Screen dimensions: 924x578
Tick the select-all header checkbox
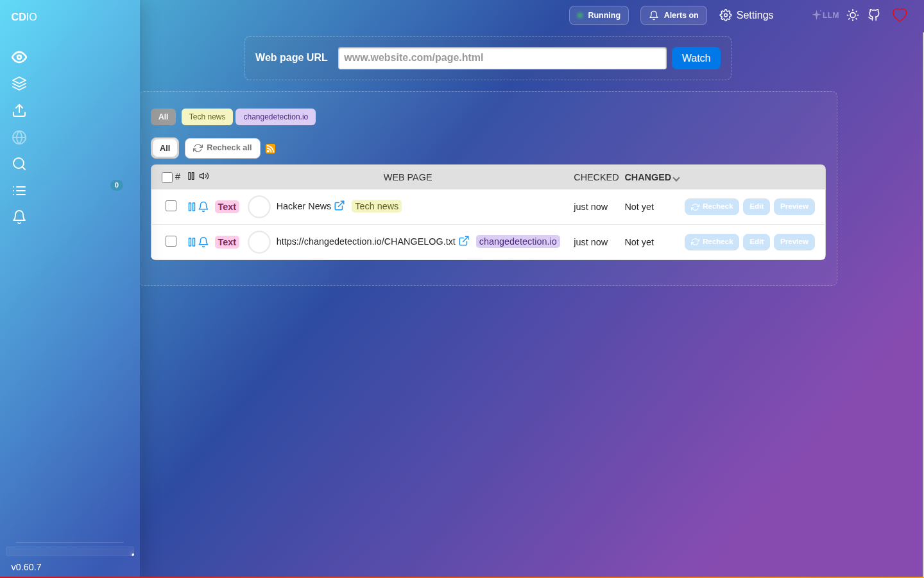[x=167, y=177]
